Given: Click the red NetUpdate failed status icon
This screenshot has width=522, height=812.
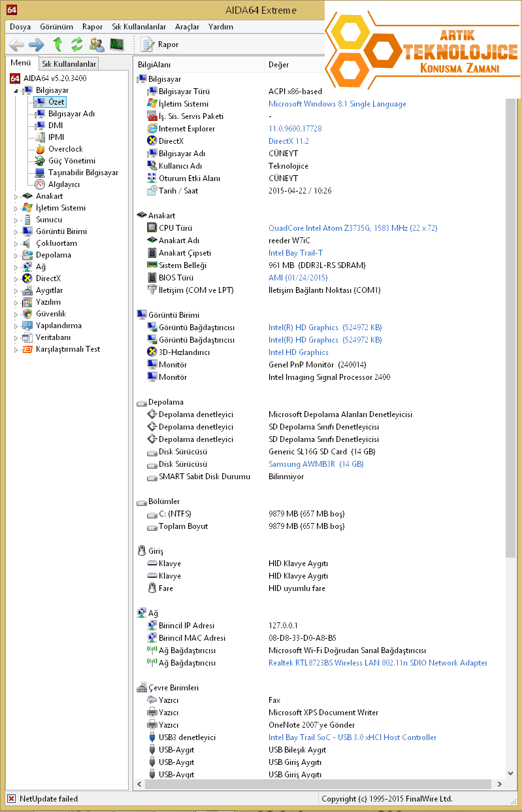Looking at the screenshot, I should click(11, 798).
